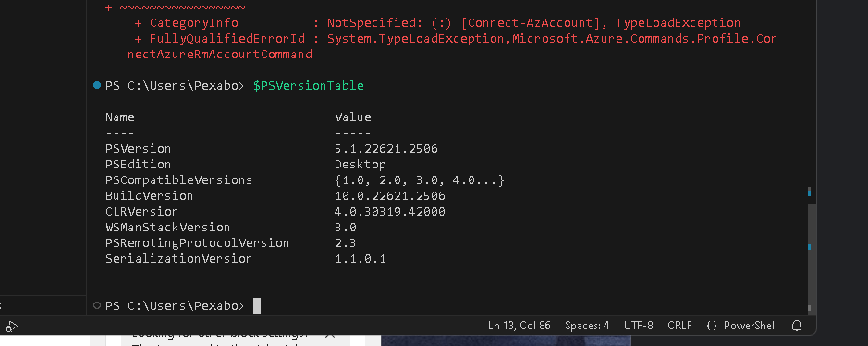The height and width of the screenshot is (346, 868).
Task: Click the nectAzureRmAccountCommand error text
Action: tap(220, 55)
